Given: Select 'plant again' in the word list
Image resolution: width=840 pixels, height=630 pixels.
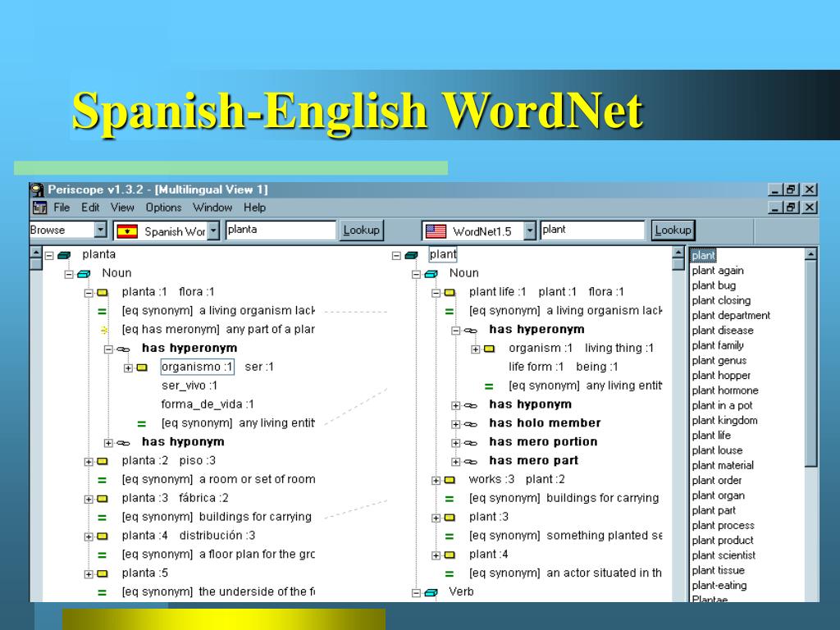Looking at the screenshot, I should (x=717, y=271).
